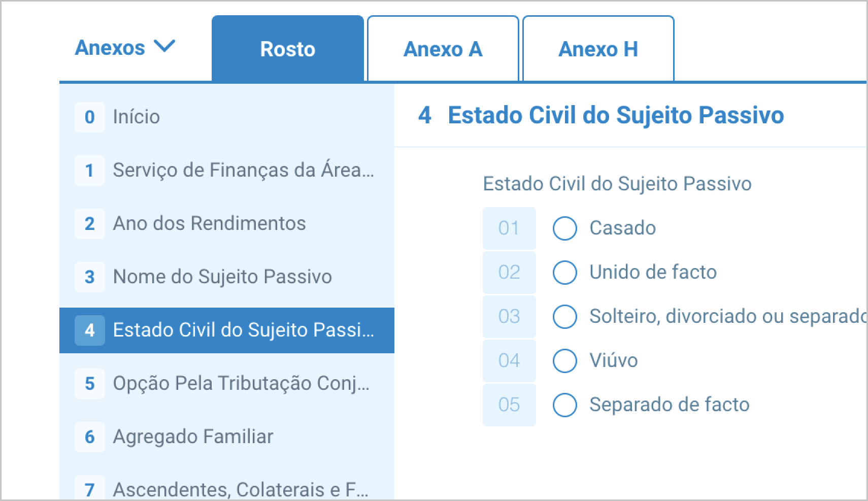Open the Anexo H tab
Screen dimensions: 868x501
(598, 49)
